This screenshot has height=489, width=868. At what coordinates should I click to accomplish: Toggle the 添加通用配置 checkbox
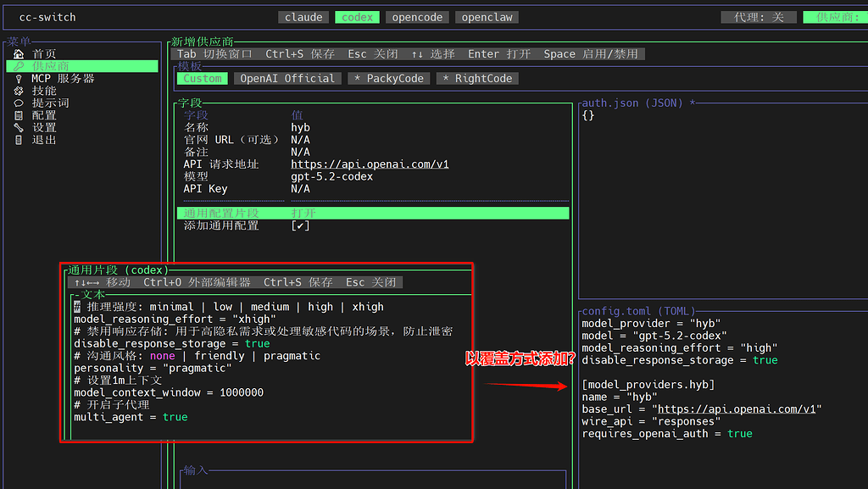point(300,225)
